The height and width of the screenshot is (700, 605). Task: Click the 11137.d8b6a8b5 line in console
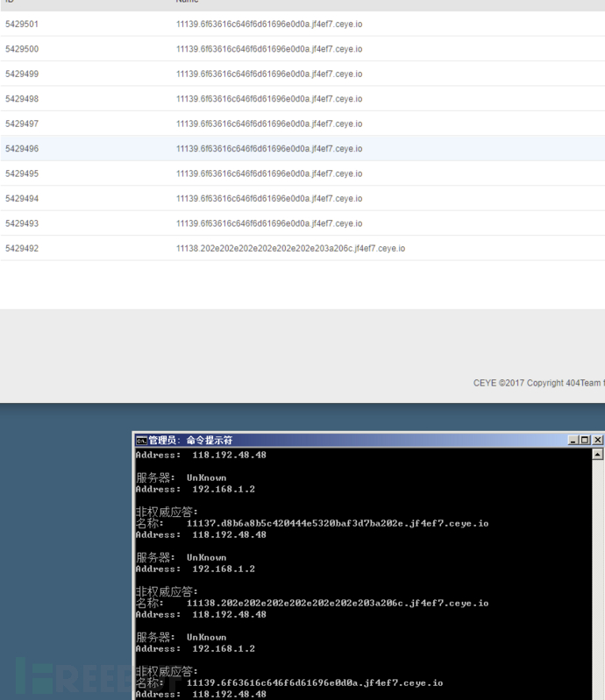coord(338,523)
